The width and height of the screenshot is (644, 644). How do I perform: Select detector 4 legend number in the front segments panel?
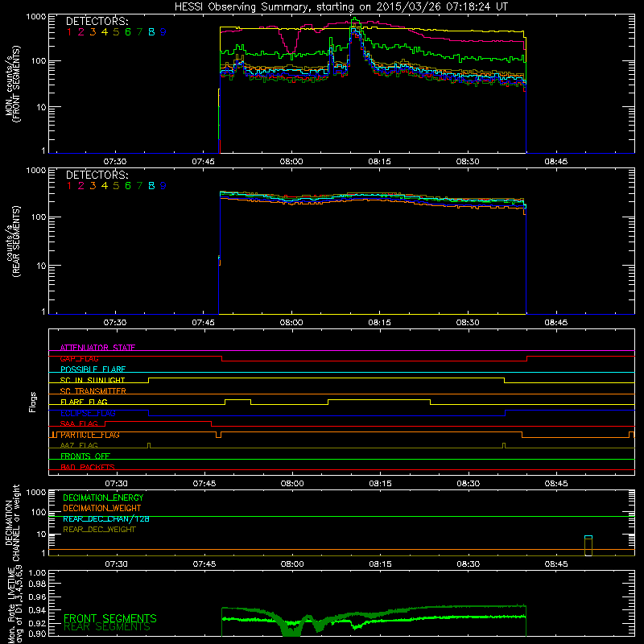(x=105, y=32)
